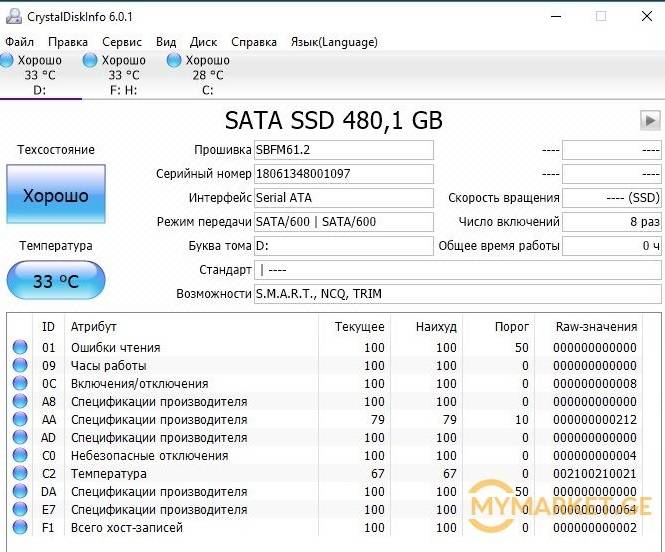
Task: Open the Файл menu
Action: [x=20, y=42]
